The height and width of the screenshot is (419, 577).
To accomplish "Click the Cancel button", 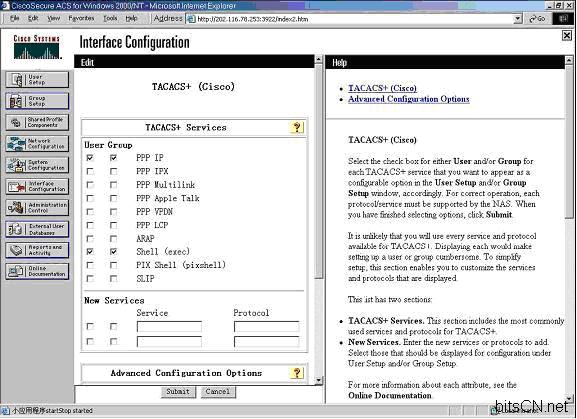I will [x=218, y=392].
